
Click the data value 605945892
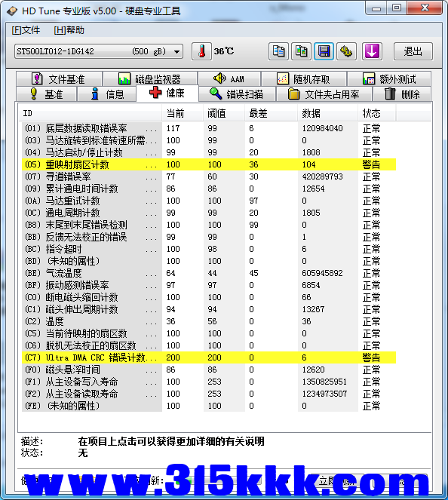(x=322, y=273)
